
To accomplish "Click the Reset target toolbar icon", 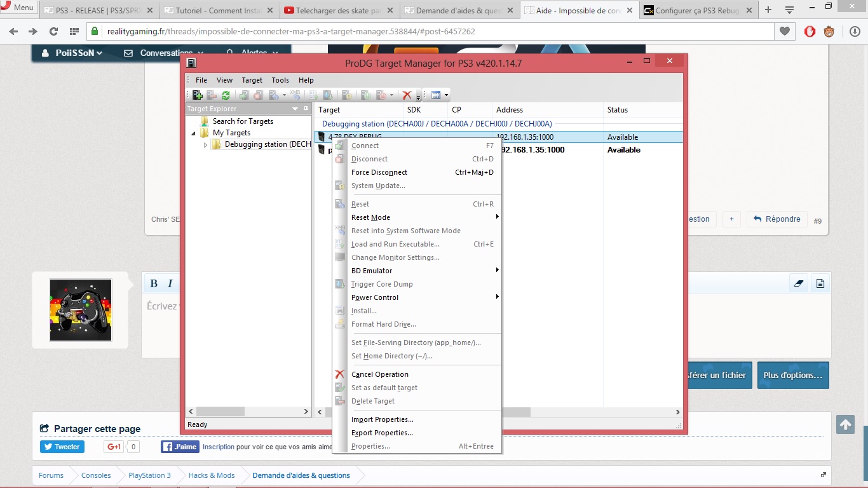I will tap(273, 95).
